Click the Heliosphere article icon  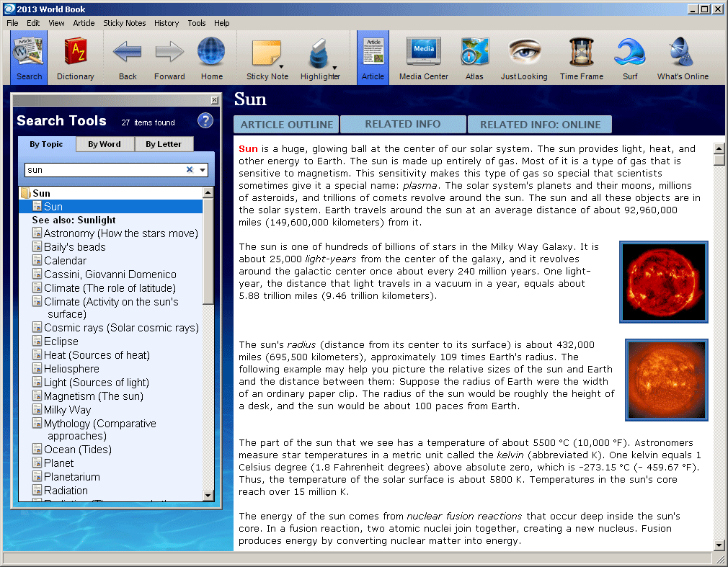click(37, 367)
